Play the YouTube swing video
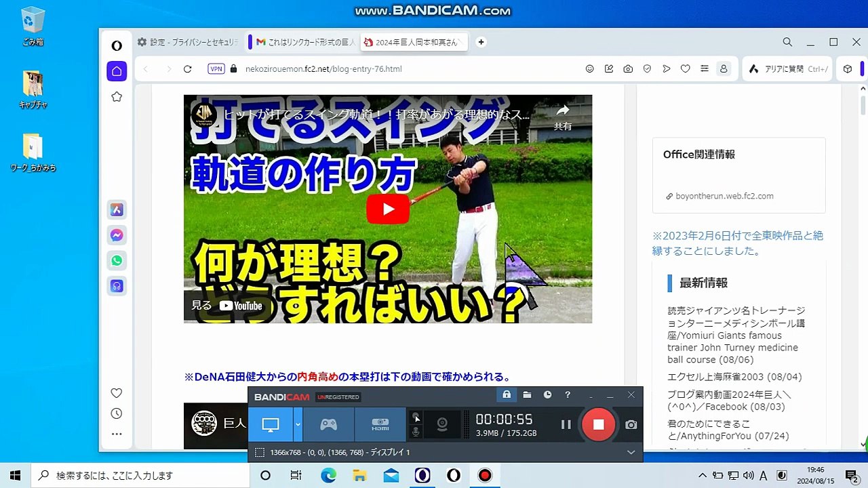868x488 pixels. coord(388,209)
